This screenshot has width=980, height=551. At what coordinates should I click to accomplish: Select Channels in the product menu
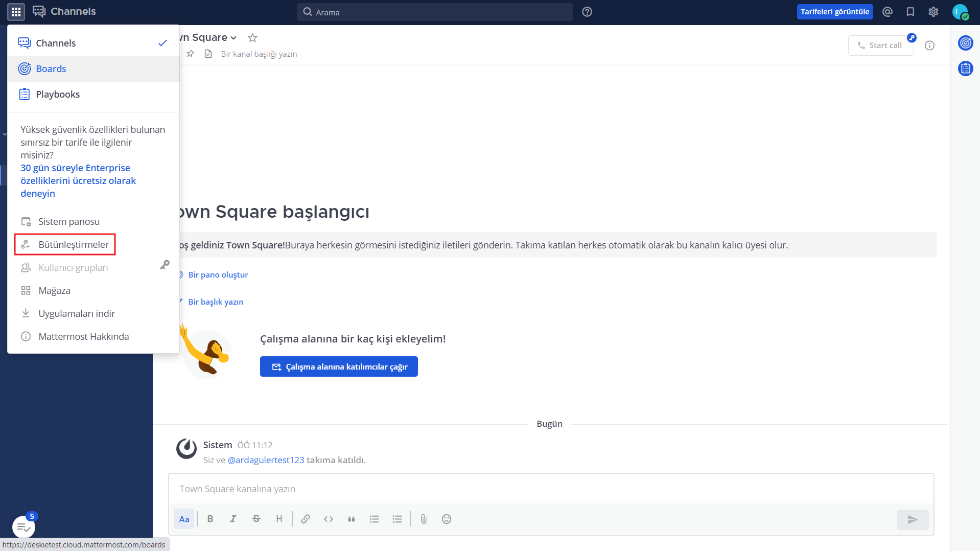click(94, 43)
